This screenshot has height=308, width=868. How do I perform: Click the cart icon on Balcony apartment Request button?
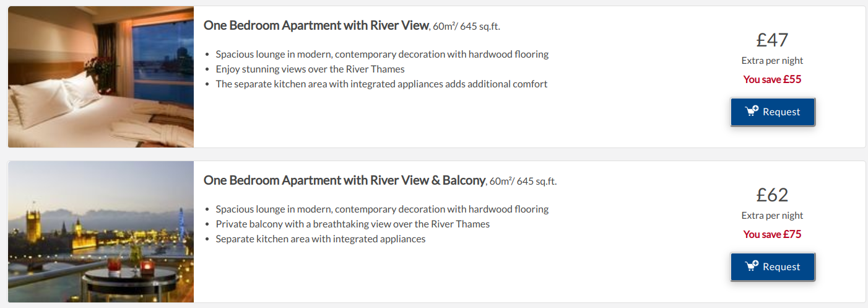point(752,266)
